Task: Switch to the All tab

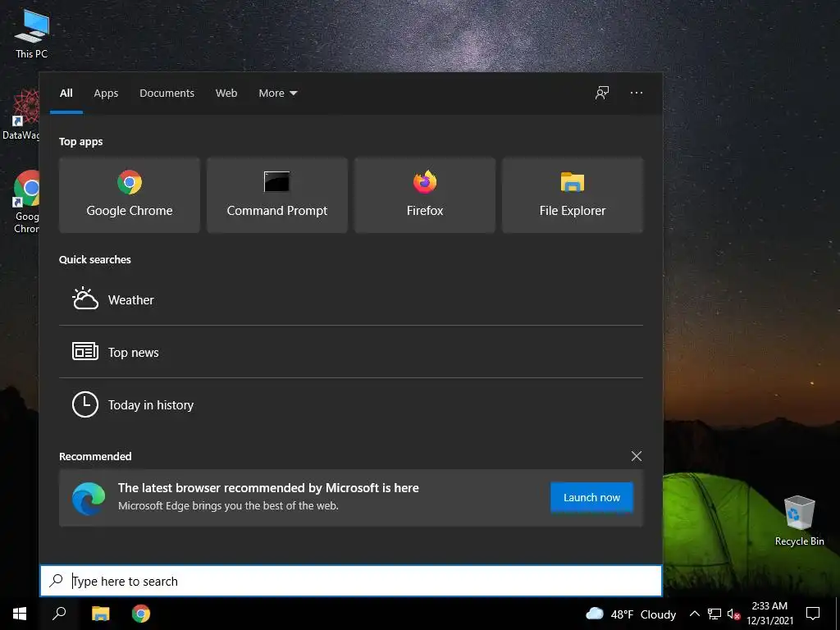Action: tap(66, 93)
